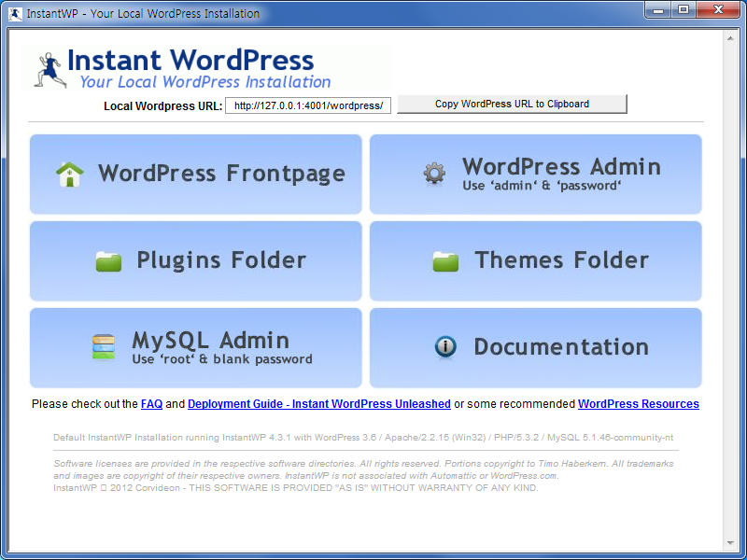
Task: Open the FAQ link
Action: (151, 404)
